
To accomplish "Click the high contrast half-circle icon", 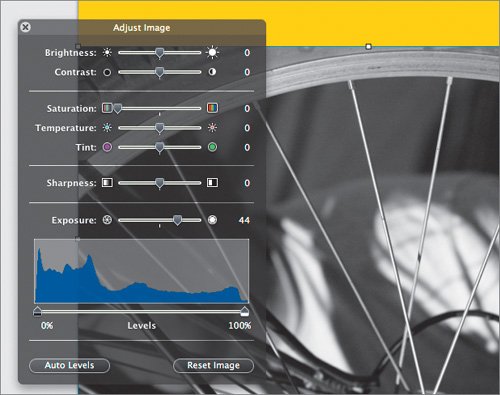I will pyautogui.click(x=212, y=72).
